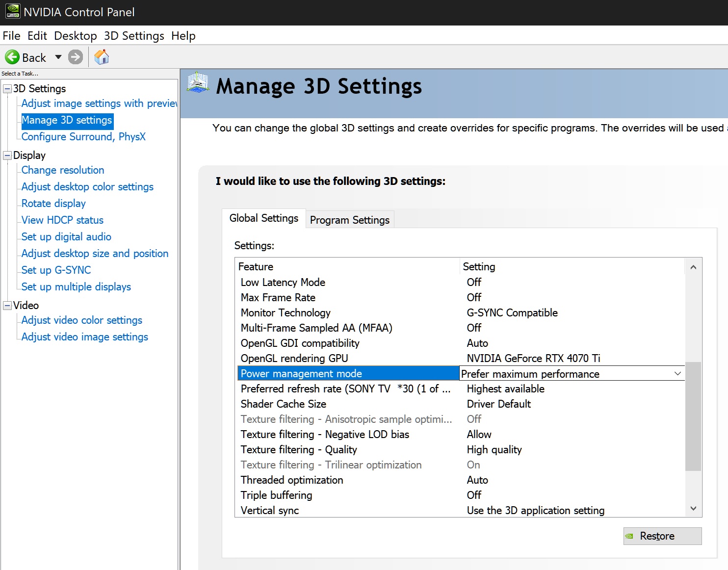The height and width of the screenshot is (570, 728).
Task: Click the NVIDIA Control Panel title bar logo
Action: point(12,12)
